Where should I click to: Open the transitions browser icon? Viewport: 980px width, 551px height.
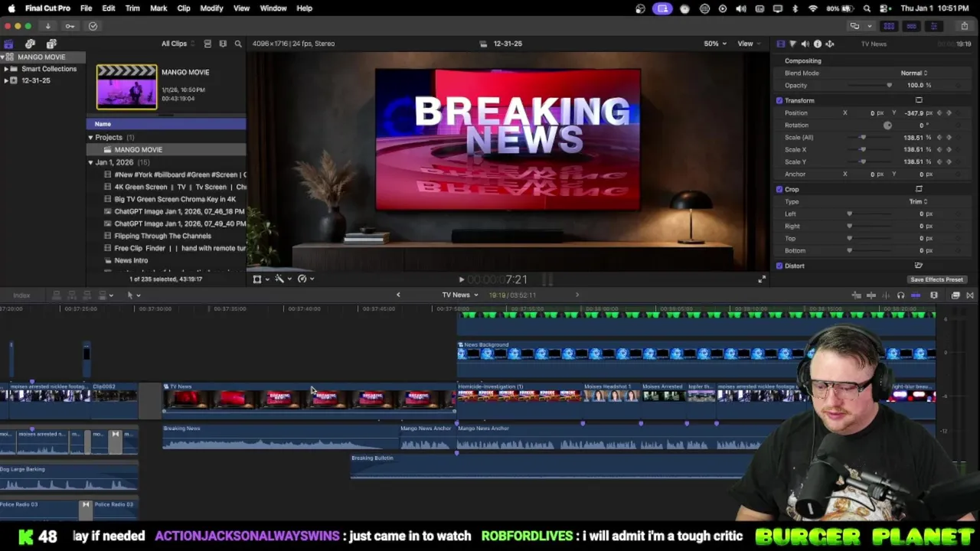pyautogui.click(x=970, y=295)
